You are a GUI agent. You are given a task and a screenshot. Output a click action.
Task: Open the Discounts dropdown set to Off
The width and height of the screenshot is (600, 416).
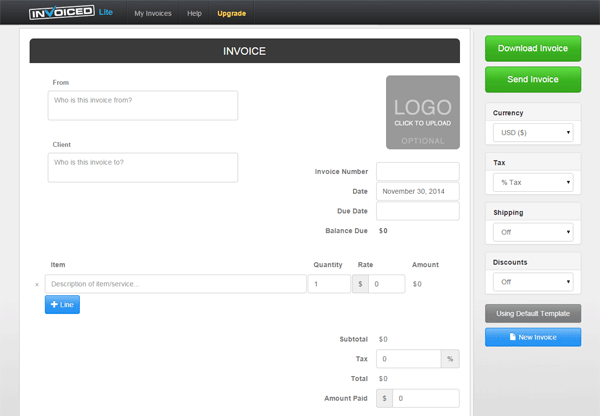(x=533, y=282)
